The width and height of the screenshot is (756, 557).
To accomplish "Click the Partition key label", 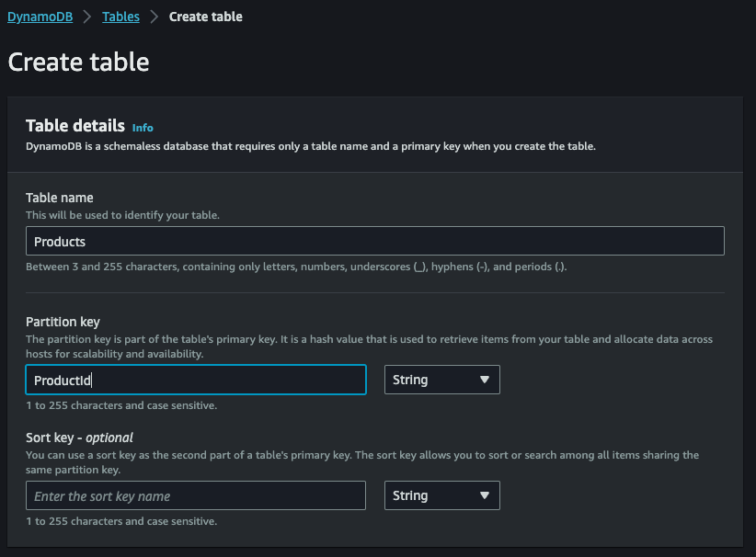I will 63,322.
